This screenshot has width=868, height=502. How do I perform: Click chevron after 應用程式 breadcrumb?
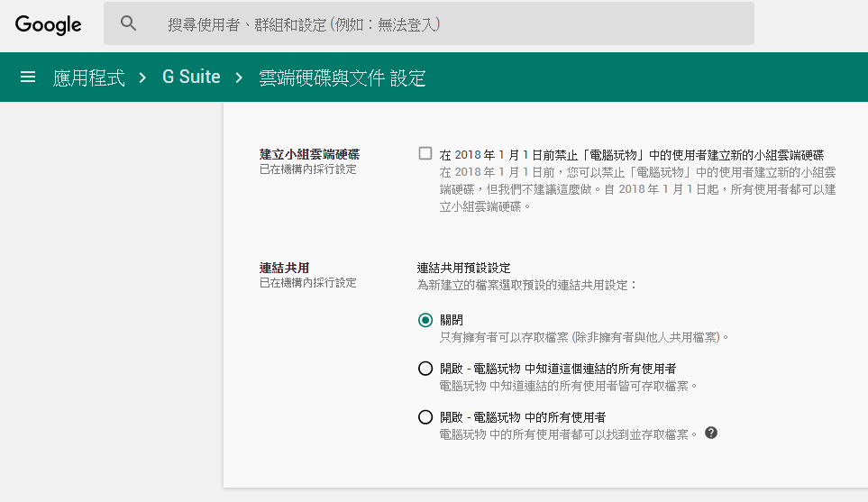coord(142,78)
